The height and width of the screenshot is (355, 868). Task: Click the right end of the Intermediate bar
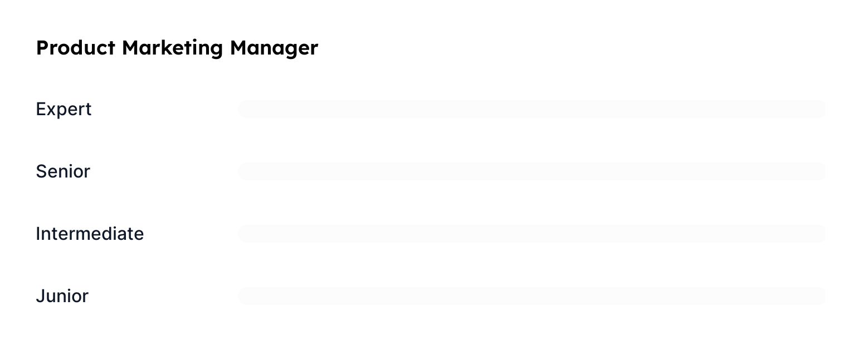[x=819, y=234]
